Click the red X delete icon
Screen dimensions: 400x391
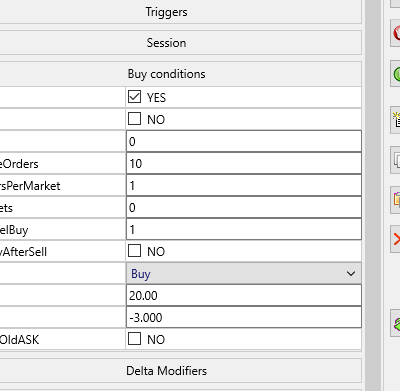[x=396, y=239]
